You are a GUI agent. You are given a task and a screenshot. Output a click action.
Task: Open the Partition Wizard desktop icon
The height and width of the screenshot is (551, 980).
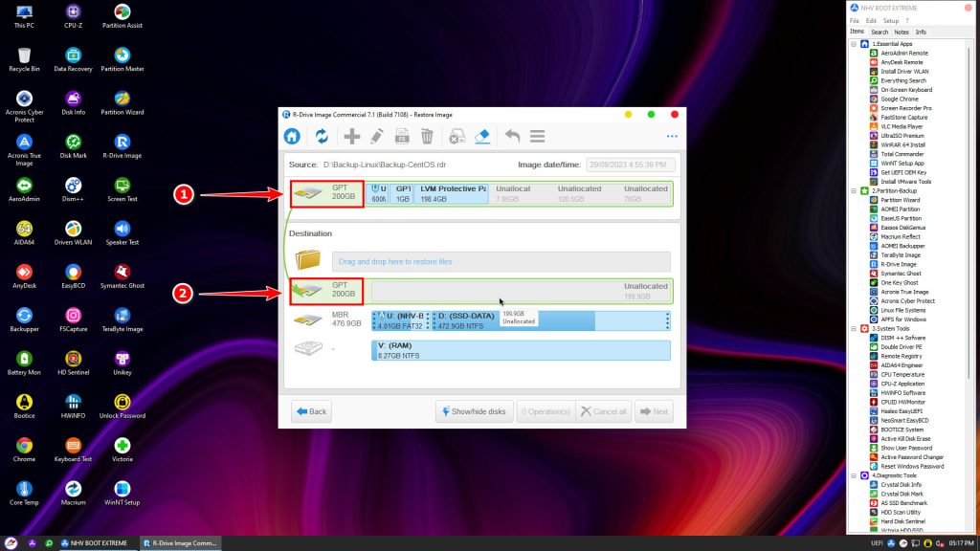tap(122, 103)
